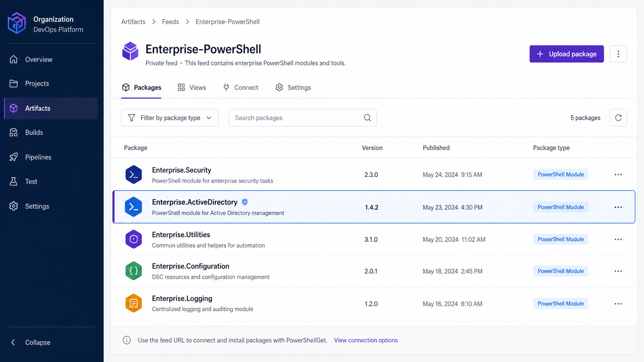Click the Upload package button

[x=567, y=54]
